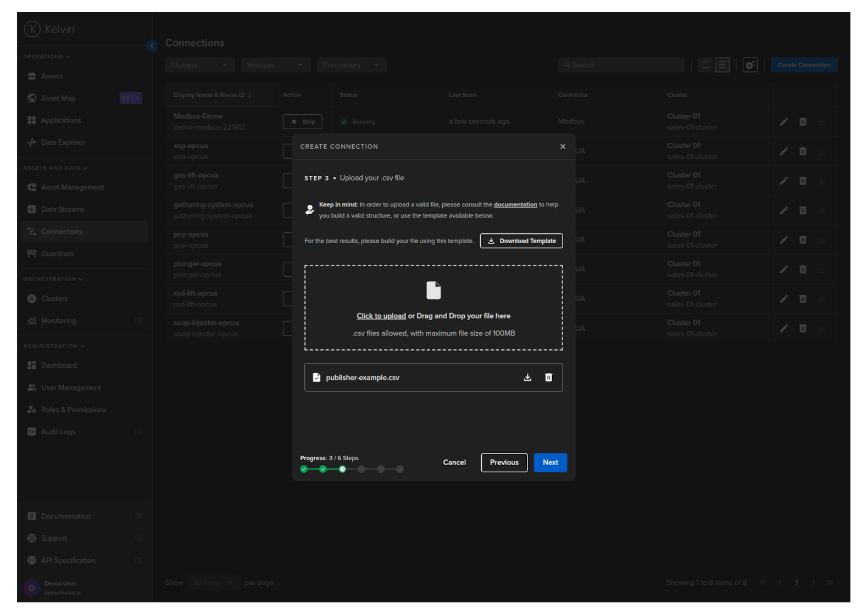Download the publisher-example.csv file
868x615 pixels.
(x=527, y=377)
